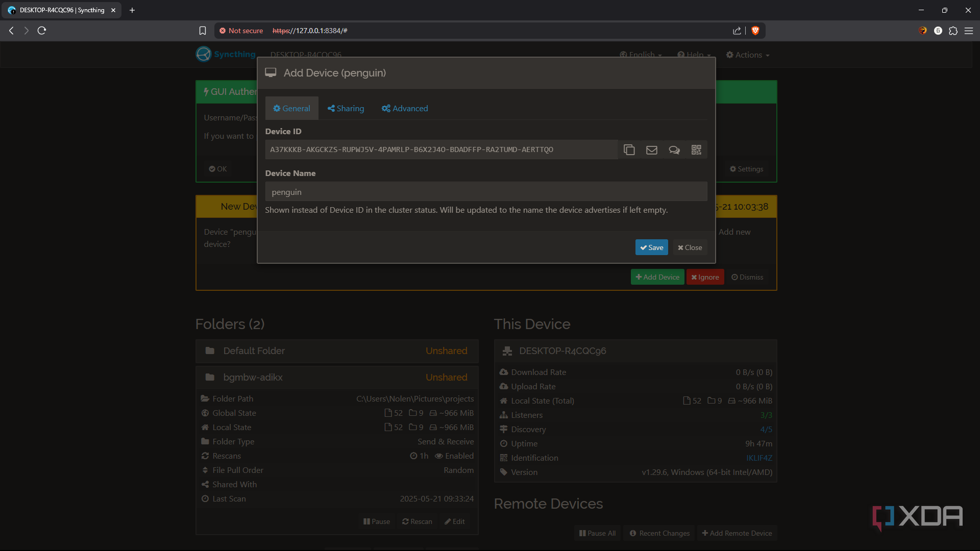Switch to the Sharing tab
Screen dimensions: 980x551
pyautogui.click(x=346, y=108)
